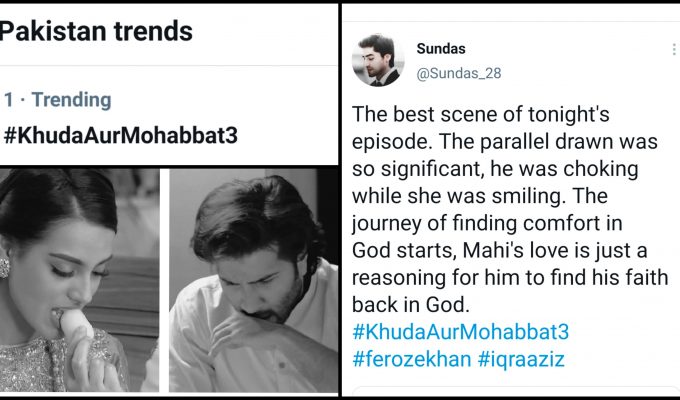The width and height of the screenshot is (680, 400).
Task: View the photo of the man eating
Action: click(x=252, y=280)
